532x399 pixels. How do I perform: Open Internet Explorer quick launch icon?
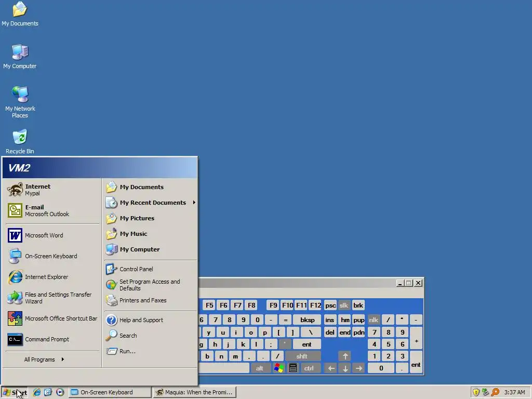coord(37,392)
